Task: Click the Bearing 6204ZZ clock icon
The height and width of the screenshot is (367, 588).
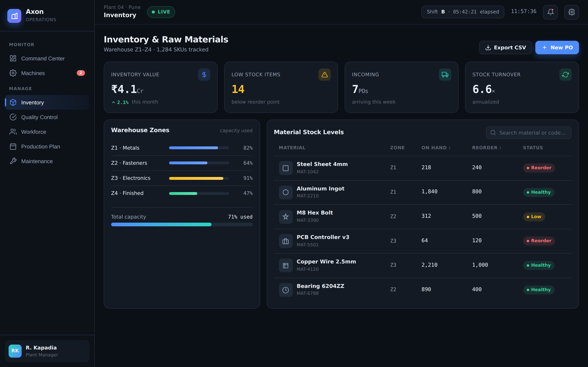Action: click(286, 290)
